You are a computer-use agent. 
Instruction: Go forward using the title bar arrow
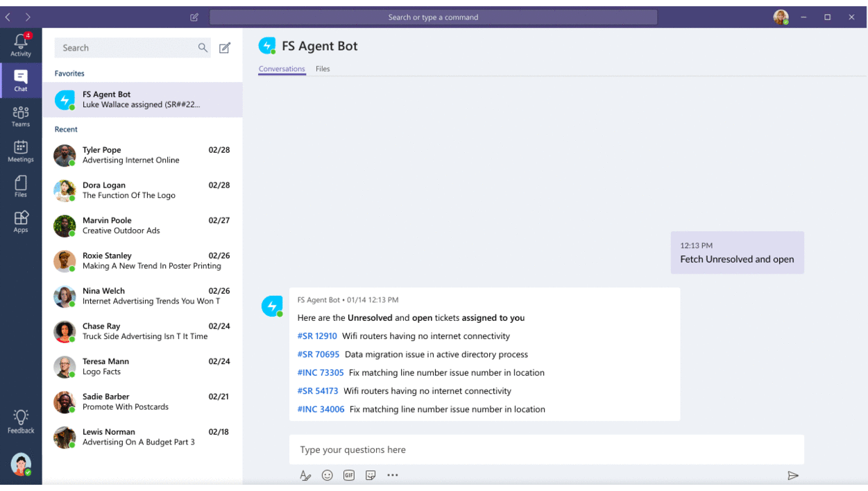click(28, 17)
